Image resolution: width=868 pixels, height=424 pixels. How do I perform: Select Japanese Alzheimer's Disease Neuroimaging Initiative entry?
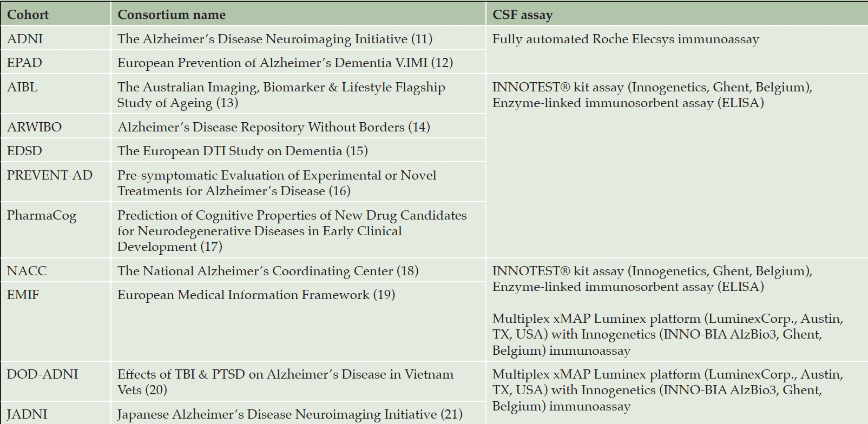tap(290, 415)
